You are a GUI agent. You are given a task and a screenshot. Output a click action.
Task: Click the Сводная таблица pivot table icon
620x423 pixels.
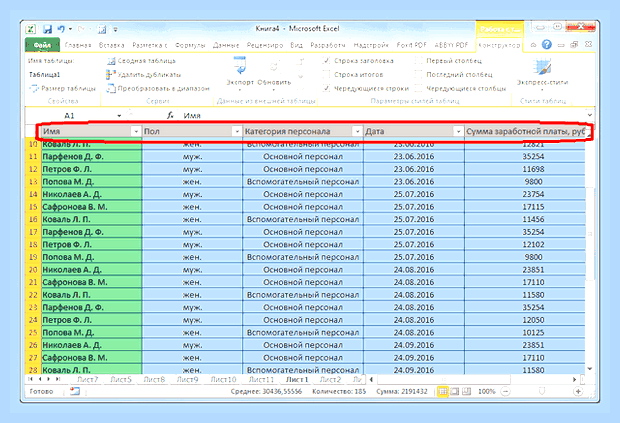[x=111, y=61]
